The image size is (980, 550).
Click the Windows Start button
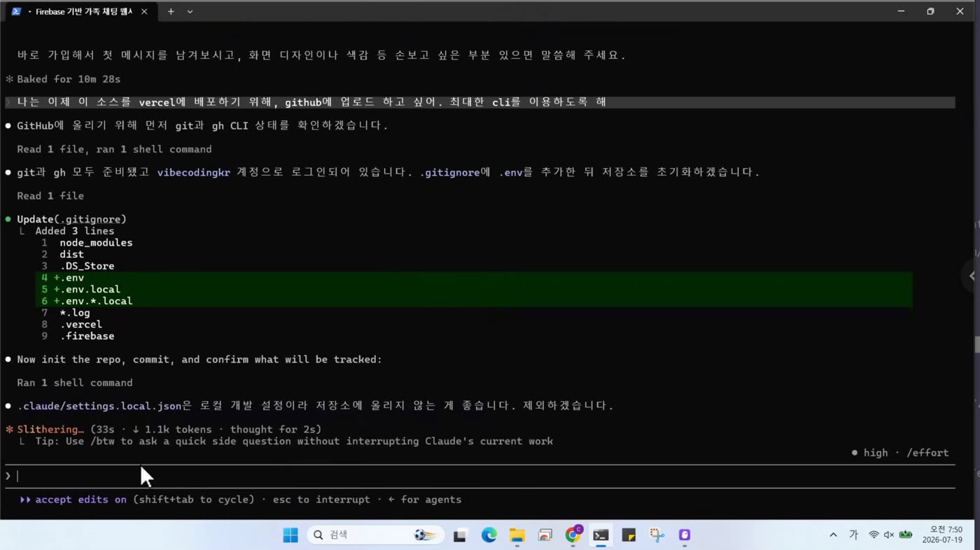tap(290, 535)
